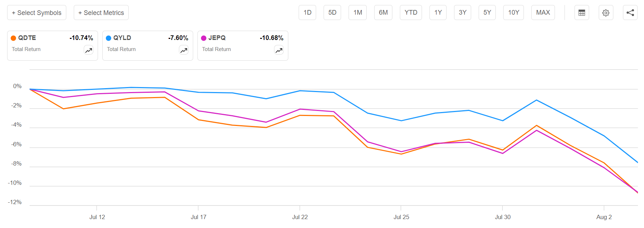Screen dimensions: 644x228
Task: Click the share chart icon
Action: (630, 12)
